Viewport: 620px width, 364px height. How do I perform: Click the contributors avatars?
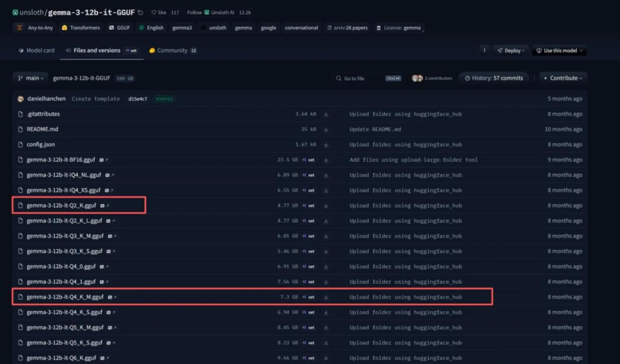[417, 78]
